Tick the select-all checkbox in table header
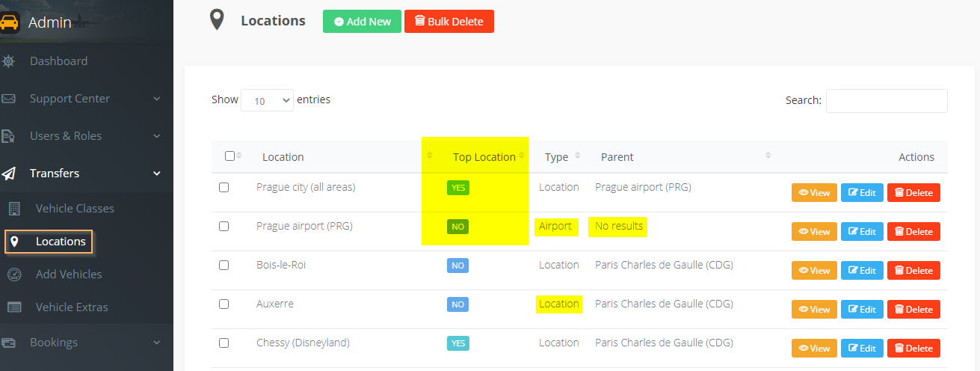980x371 pixels. point(229,156)
